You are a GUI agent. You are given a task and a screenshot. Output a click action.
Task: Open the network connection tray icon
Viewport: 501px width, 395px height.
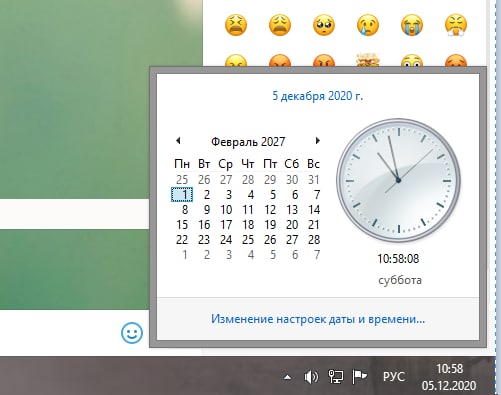point(336,377)
